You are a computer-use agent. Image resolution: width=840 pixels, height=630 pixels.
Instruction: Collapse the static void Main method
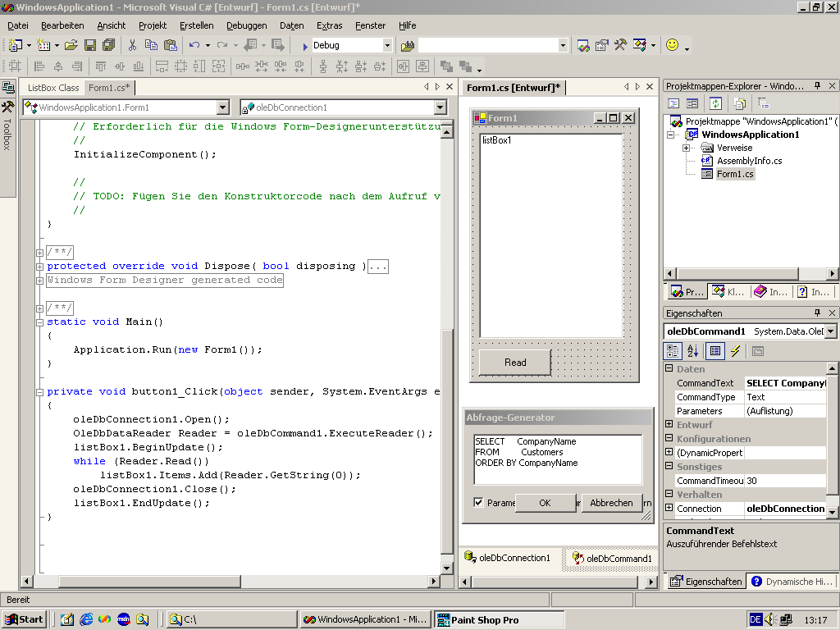point(39,322)
